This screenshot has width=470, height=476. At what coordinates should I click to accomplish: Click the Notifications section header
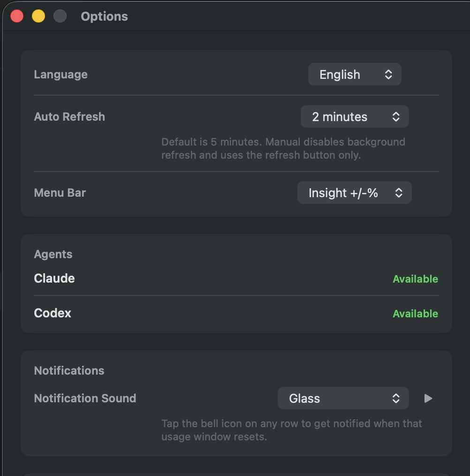pos(69,370)
